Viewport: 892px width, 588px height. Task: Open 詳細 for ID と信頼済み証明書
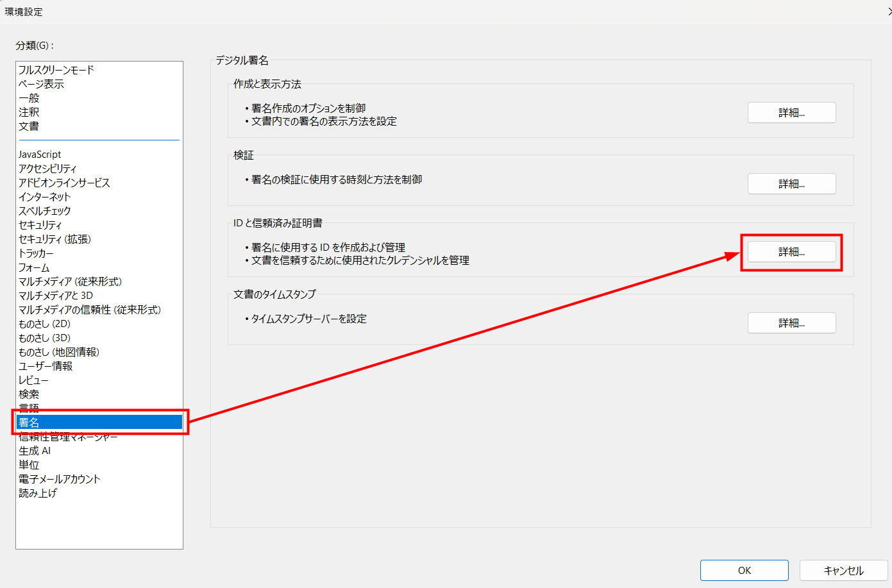point(791,251)
